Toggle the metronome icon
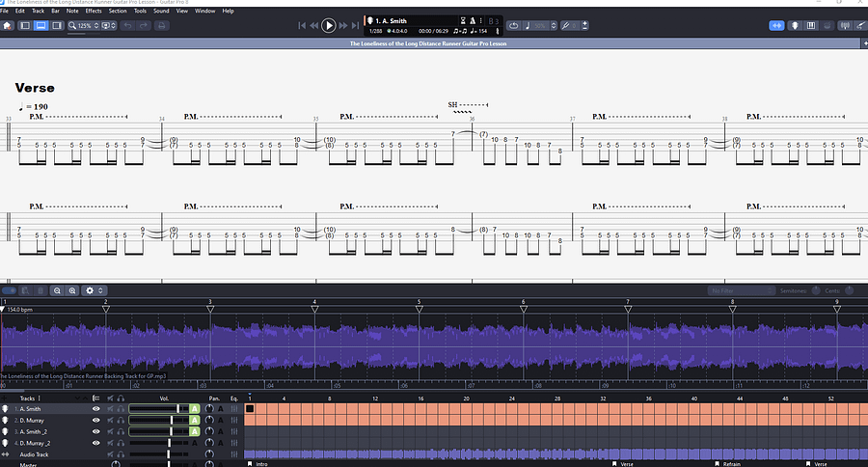 coord(473,20)
